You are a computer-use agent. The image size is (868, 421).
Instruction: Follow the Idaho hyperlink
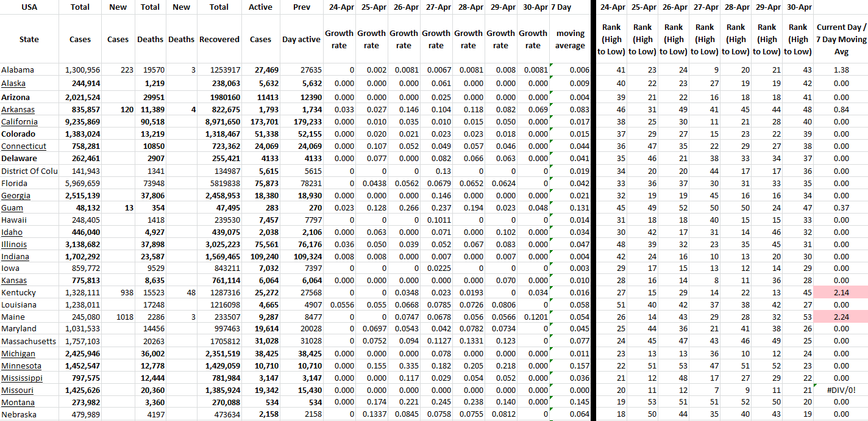click(12, 232)
